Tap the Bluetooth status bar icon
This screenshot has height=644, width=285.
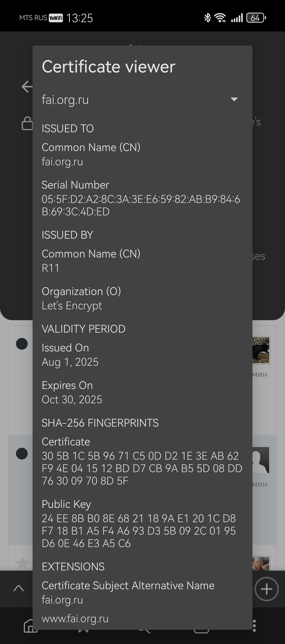(207, 18)
